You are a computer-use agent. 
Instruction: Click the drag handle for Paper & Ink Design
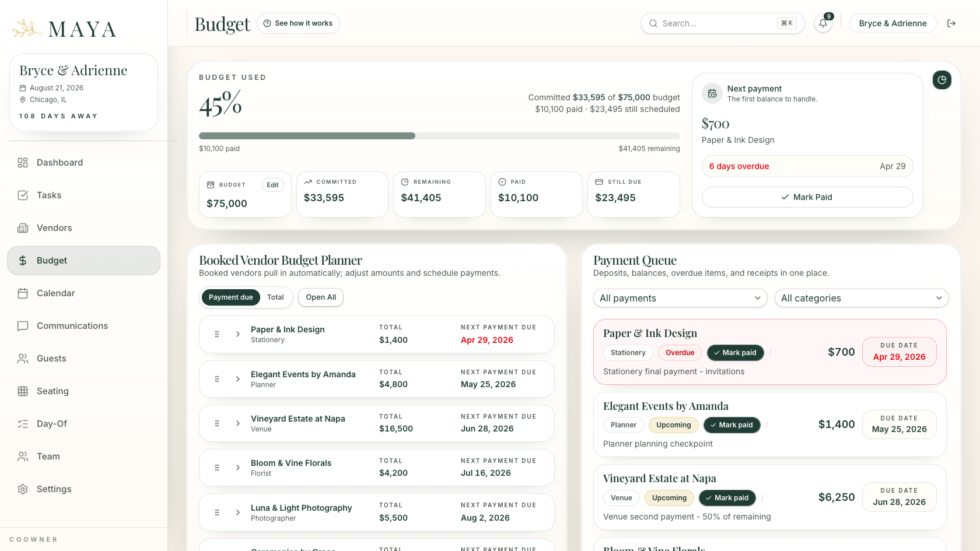(217, 334)
